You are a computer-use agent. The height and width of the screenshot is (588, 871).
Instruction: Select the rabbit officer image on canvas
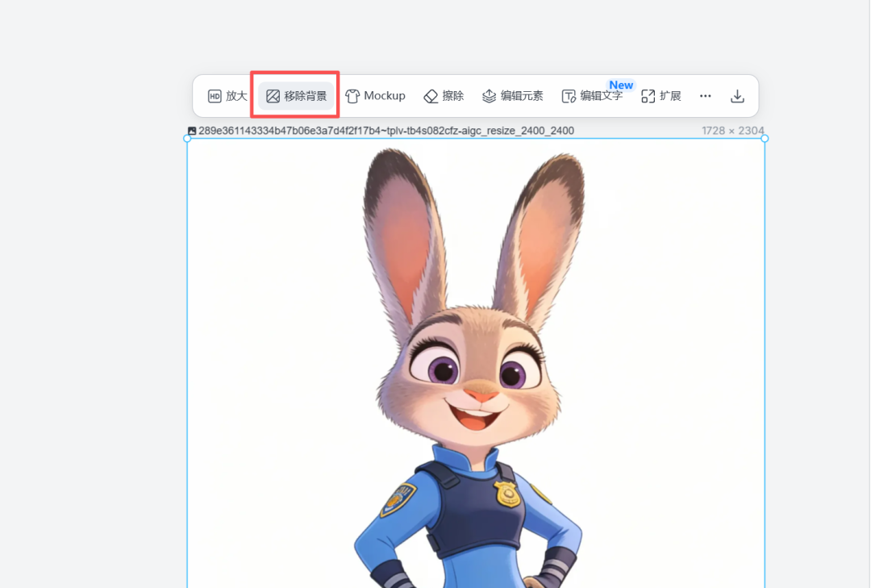click(x=476, y=363)
